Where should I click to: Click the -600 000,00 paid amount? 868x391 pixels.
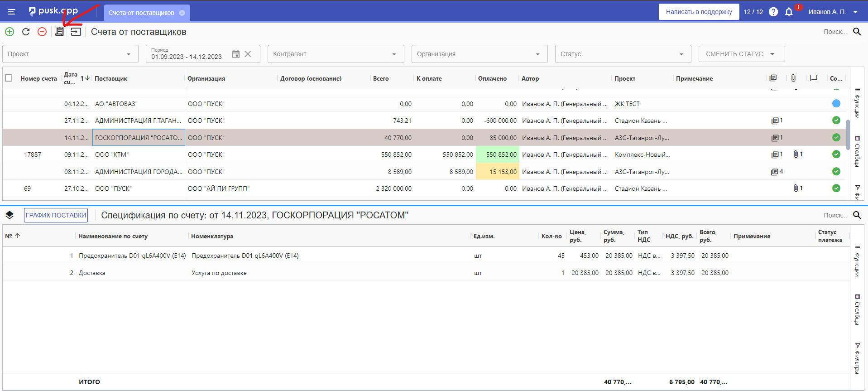(500, 121)
